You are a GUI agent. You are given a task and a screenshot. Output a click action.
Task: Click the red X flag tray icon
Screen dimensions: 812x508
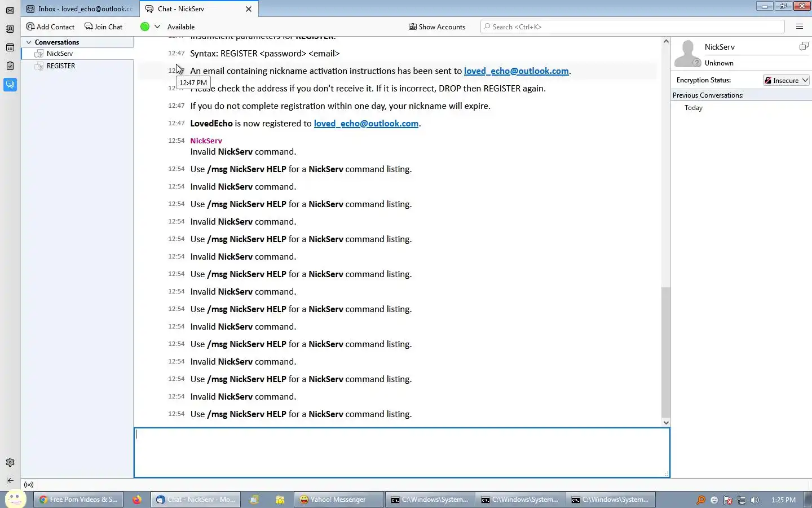tap(728, 500)
